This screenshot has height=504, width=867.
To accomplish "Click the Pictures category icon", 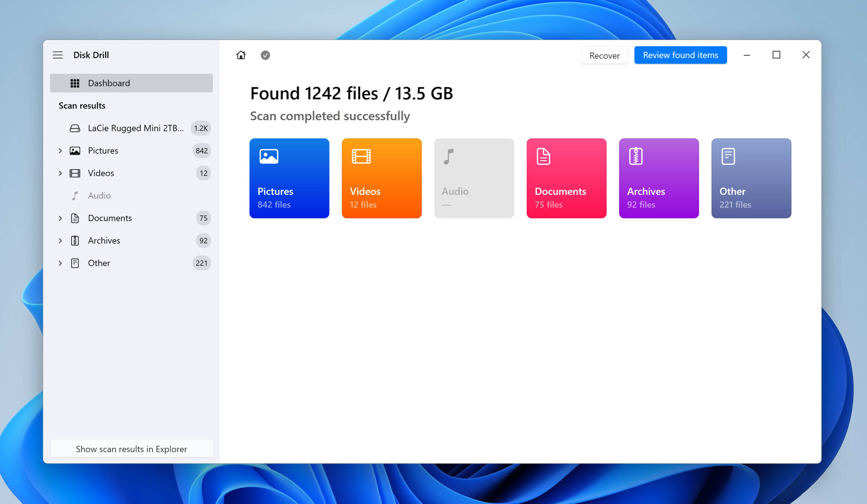I will [x=269, y=156].
